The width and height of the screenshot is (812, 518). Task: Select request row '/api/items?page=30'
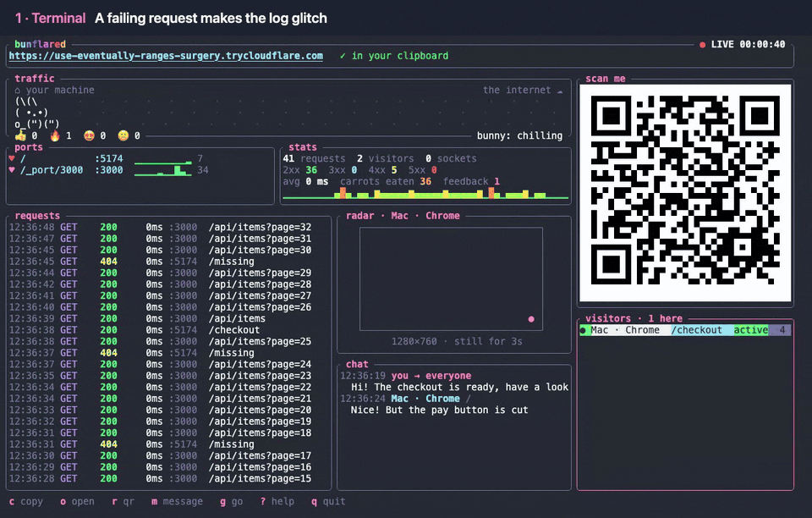click(161, 250)
